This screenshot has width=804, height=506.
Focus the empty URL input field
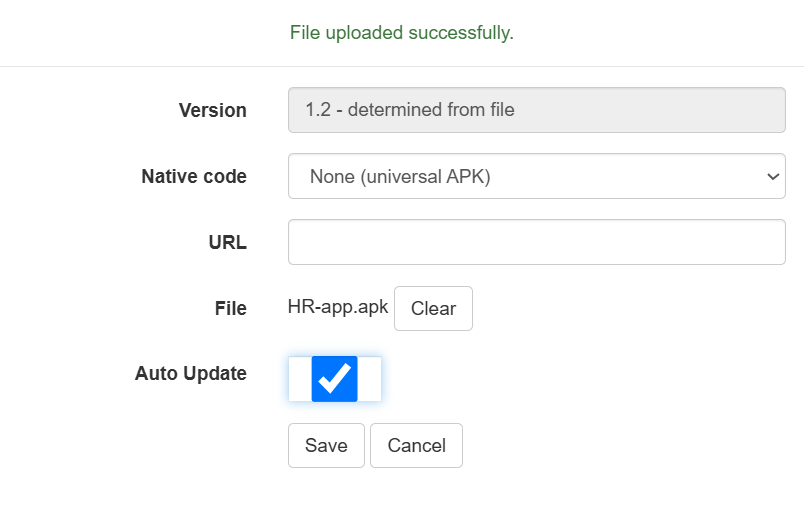(x=536, y=242)
